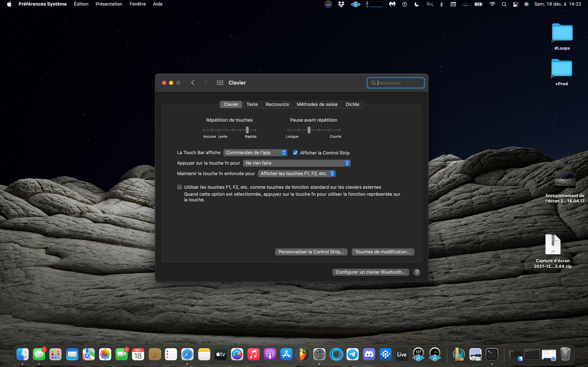Enable F1, F2 standard function keys checkbox
Screen dimensions: 588x367
[180, 187]
